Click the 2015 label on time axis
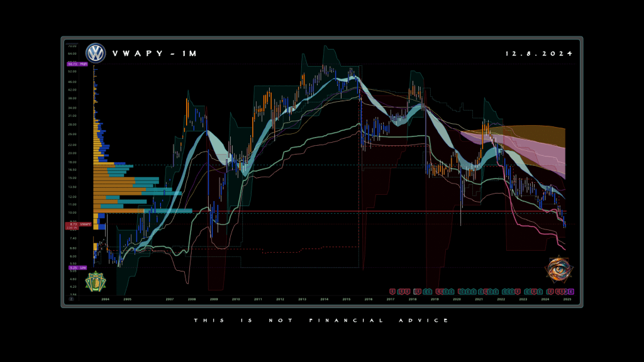Screen dimensions: 644x362 tap(346, 300)
